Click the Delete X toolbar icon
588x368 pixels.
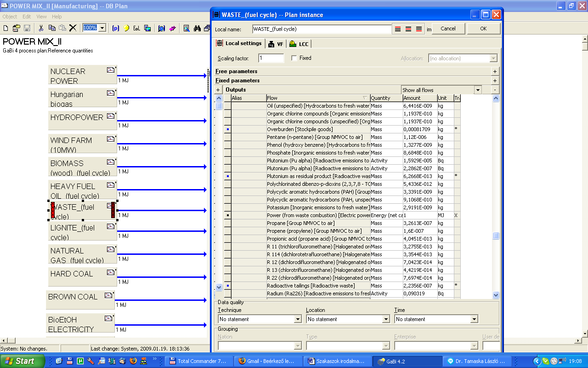click(x=73, y=28)
